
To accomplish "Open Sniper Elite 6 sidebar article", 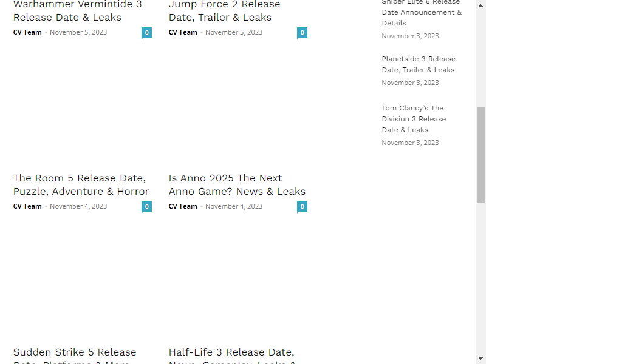I will [x=422, y=12].
